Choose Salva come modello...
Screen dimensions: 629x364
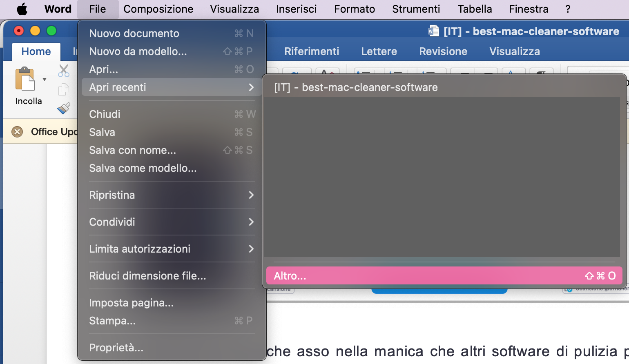[172, 168]
